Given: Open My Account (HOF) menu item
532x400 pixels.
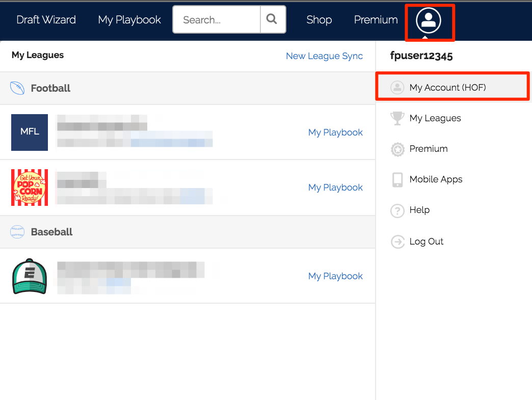Looking at the screenshot, I should (447, 88).
